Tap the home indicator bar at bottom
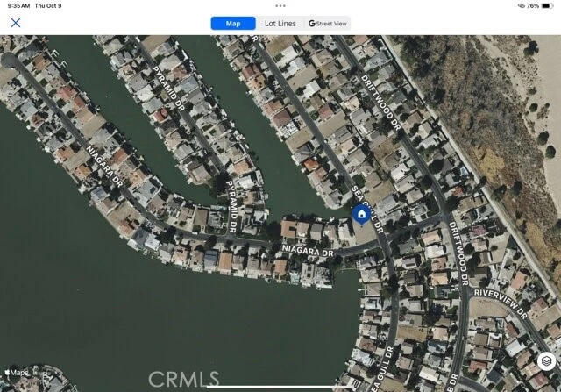This screenshot has height=392, width=561. click(280, 387)
